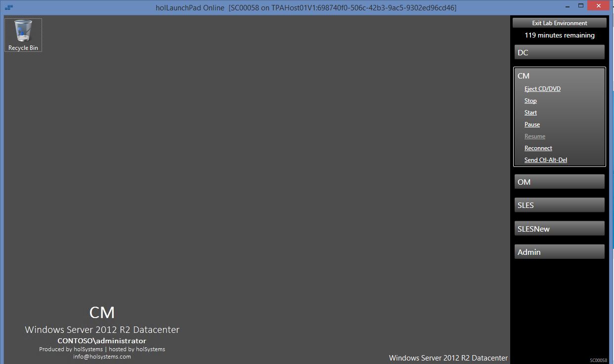This screenshot has width=614, height=364.
Task: Expand the DC machine panel
Action: (560, 52)
